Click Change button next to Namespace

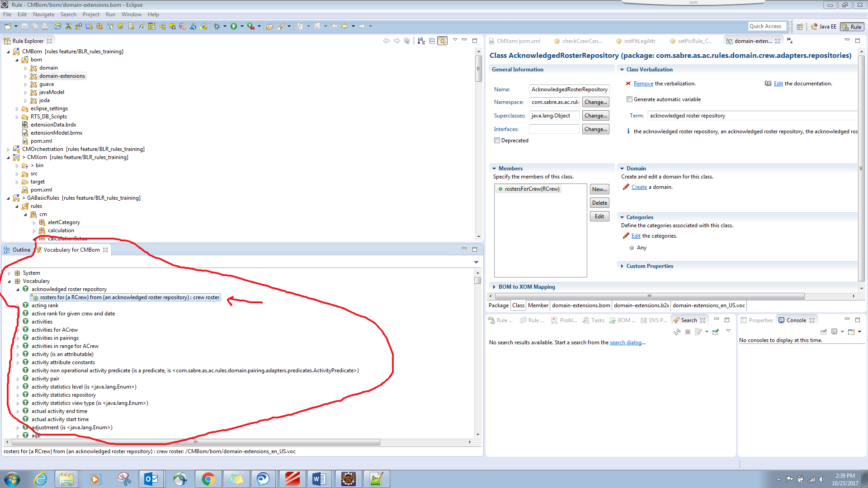[x=595, y=102]
